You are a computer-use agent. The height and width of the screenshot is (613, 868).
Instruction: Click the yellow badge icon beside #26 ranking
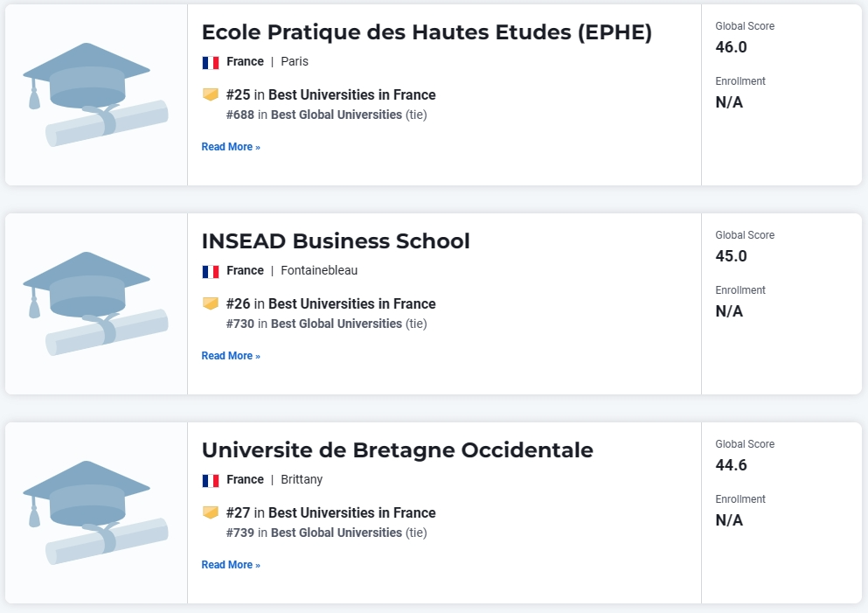point(211,303)
